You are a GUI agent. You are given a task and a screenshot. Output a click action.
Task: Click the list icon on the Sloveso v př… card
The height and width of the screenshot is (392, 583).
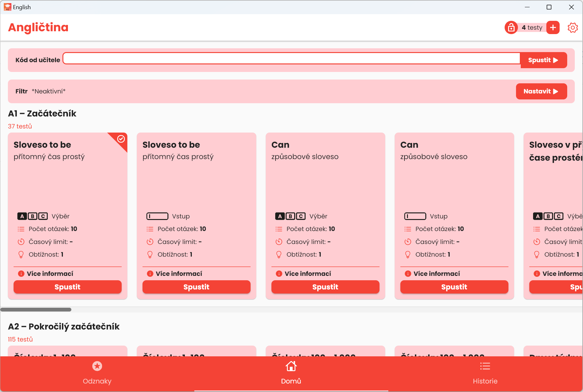[x=537, y=229]
